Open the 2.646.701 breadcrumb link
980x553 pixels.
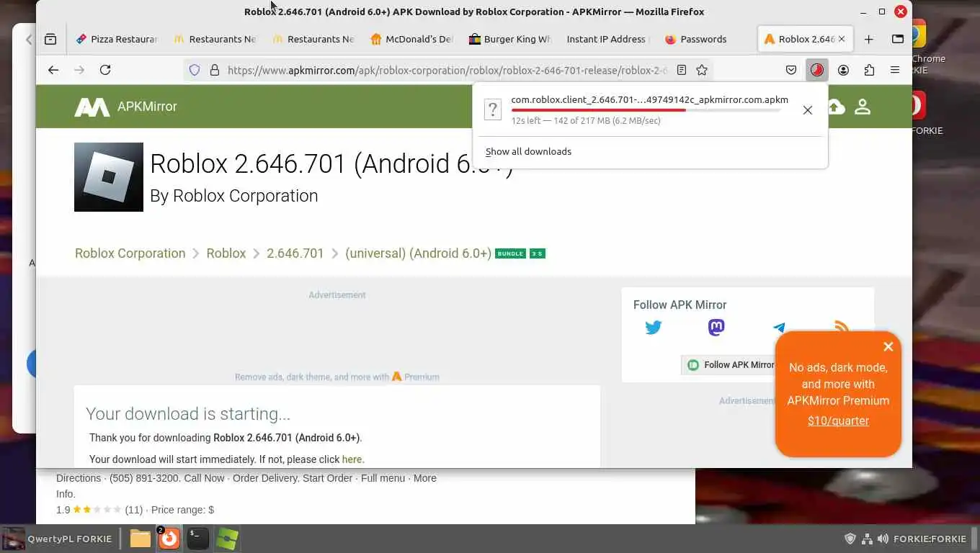click(x=295, y=253)
